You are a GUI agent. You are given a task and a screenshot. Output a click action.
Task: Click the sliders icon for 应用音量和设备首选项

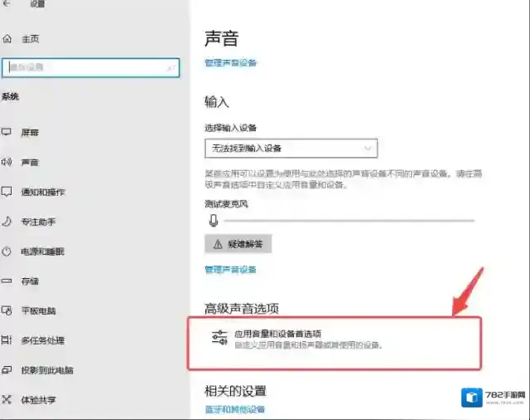219,338
